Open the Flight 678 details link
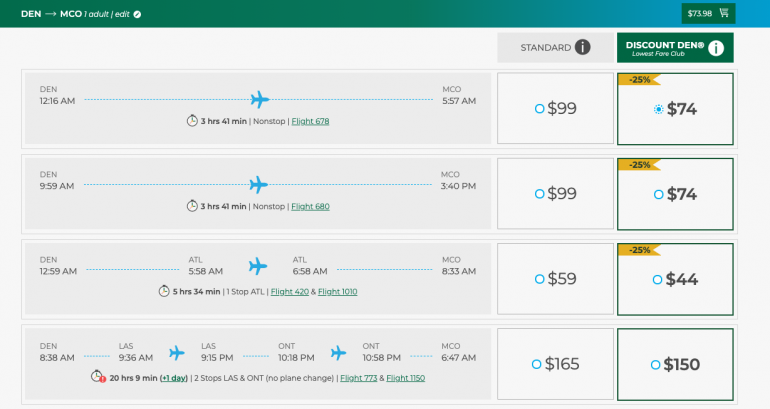Viewport: 770px width, 409px height. pos(310,121)
